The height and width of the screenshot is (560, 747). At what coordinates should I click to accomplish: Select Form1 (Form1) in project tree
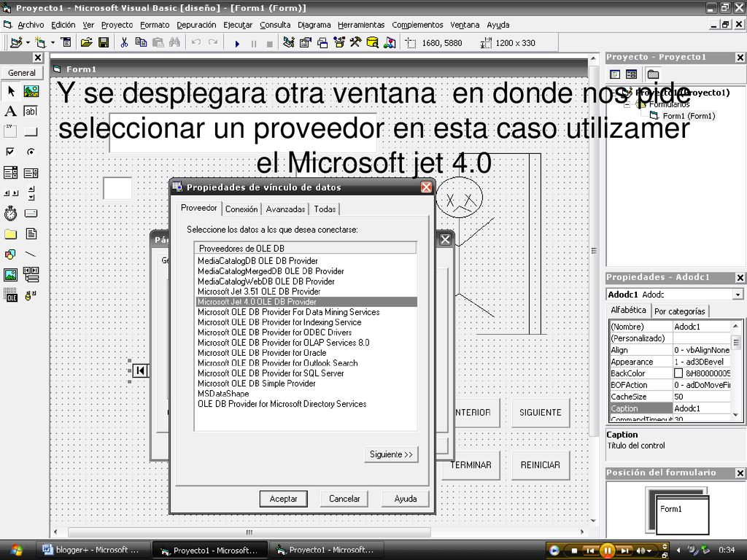(689, 116)
